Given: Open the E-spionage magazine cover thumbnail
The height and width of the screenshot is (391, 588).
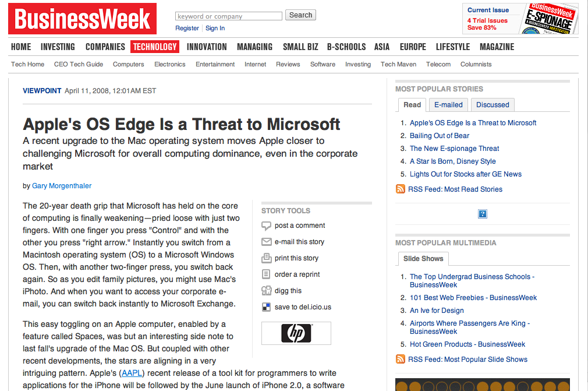Looking at the screenshot, I should click(x=550, y=19).
